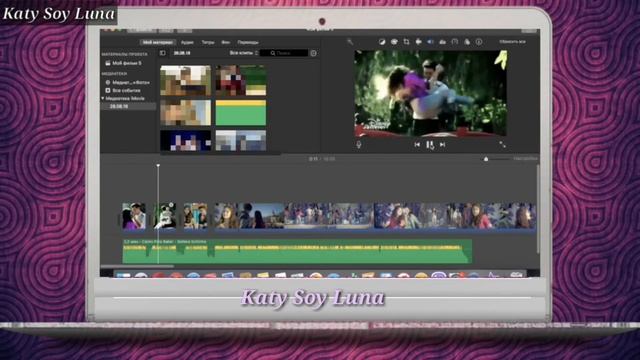This screenshot has width=640, height=360.
Task: Open the speed tool
Action: pos(455,42)
